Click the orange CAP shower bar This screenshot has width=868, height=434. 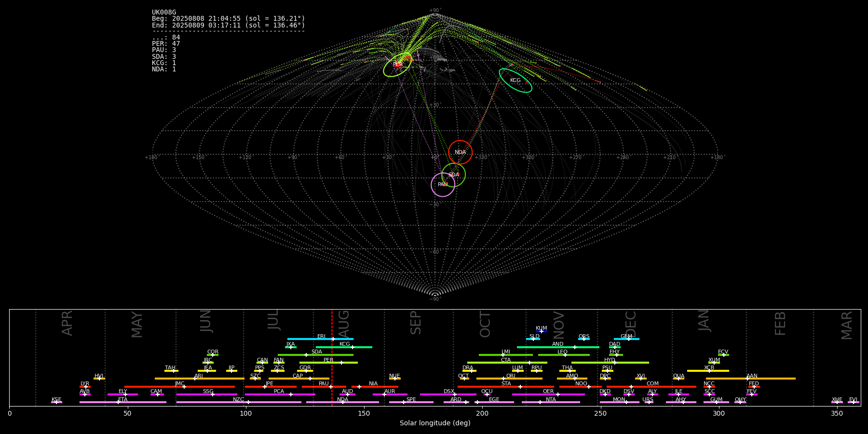pyautogui.click(x=299, y=379)
